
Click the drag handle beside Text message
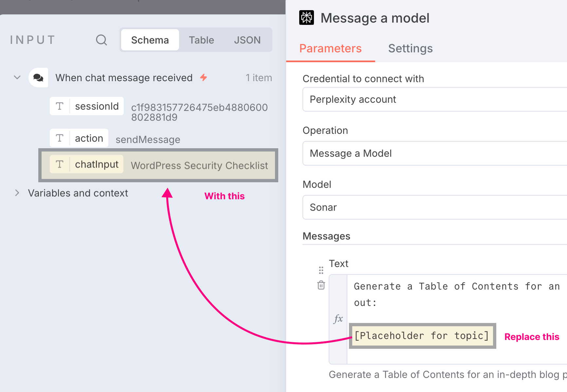pyautogui.click(x=321, y=270)
